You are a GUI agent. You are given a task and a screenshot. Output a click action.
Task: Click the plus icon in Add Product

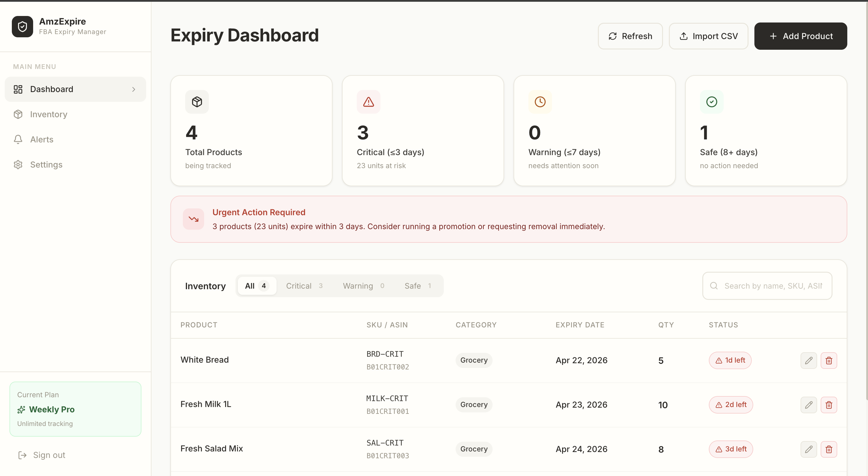(773, 36)
